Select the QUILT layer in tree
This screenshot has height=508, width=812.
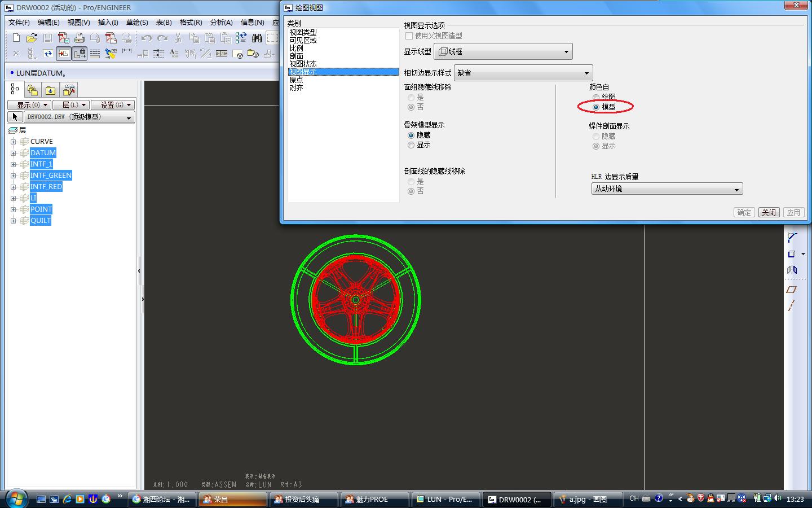[x=41, y=221]
